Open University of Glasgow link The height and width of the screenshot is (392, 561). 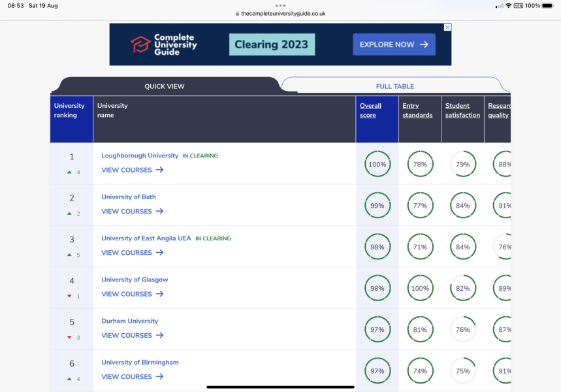(135, 280)
